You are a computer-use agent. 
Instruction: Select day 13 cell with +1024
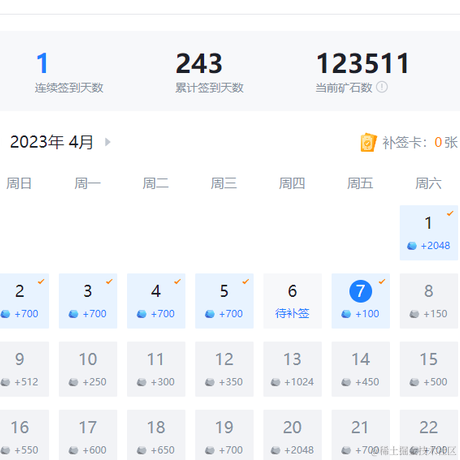(x=292, y=369)
